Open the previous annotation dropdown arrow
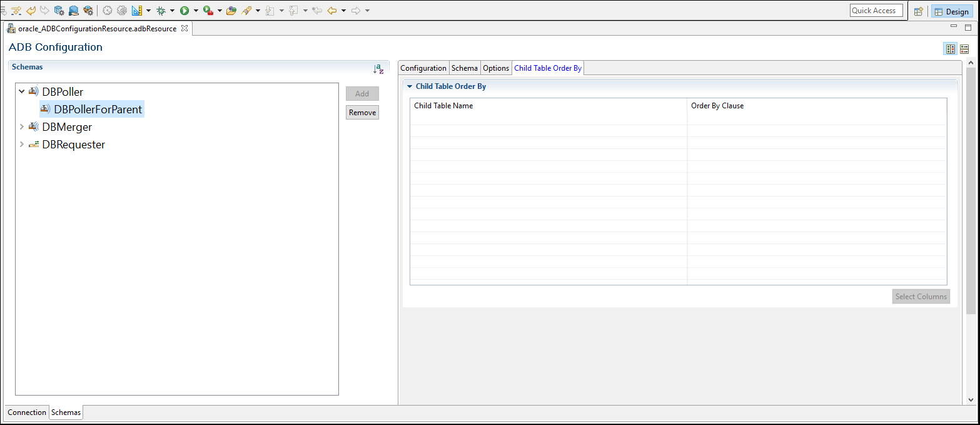The height and width of the screenshot is (425, 980). pyautogui.click(x=305, y=11)
